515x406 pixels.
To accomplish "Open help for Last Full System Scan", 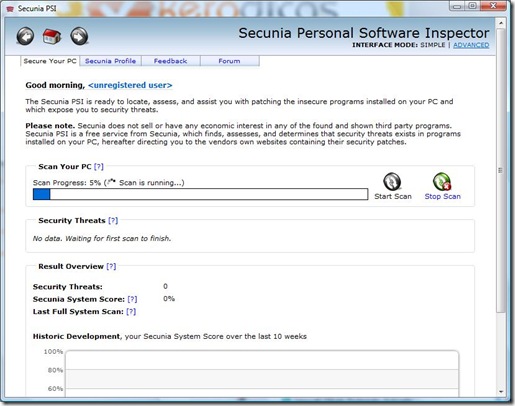I will (x=131, y=311).
